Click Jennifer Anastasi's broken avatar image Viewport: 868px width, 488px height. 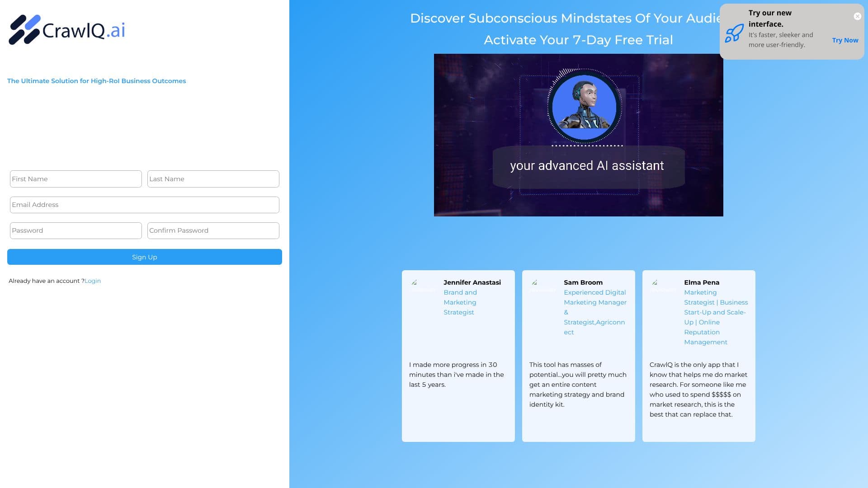tap(422, 286)
